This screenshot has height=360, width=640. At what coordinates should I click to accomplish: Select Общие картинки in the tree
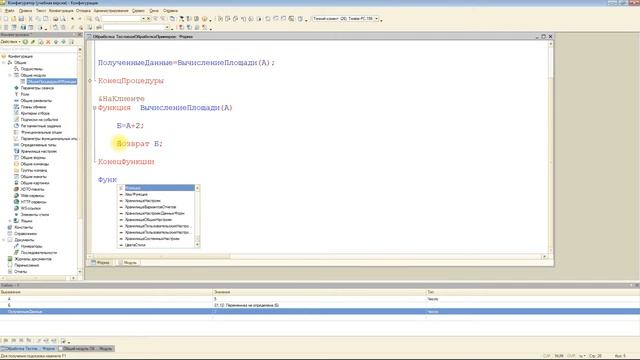[x=35, y=183]
